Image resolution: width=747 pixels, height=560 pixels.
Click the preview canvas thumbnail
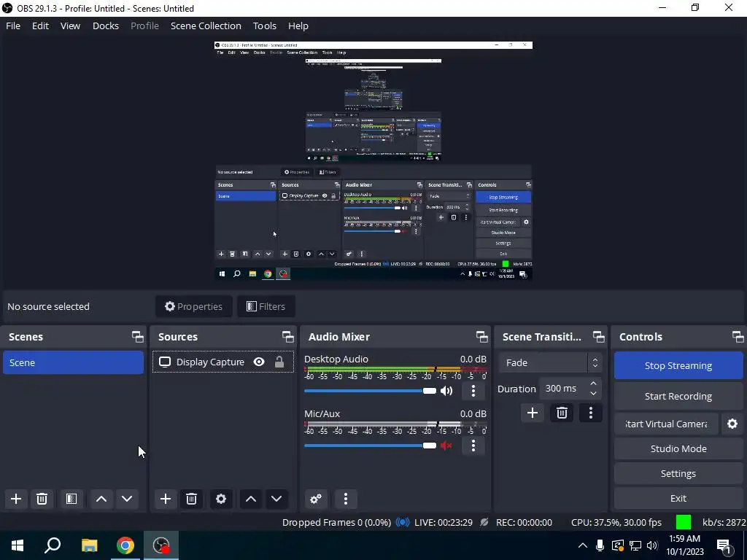point(373,160)
